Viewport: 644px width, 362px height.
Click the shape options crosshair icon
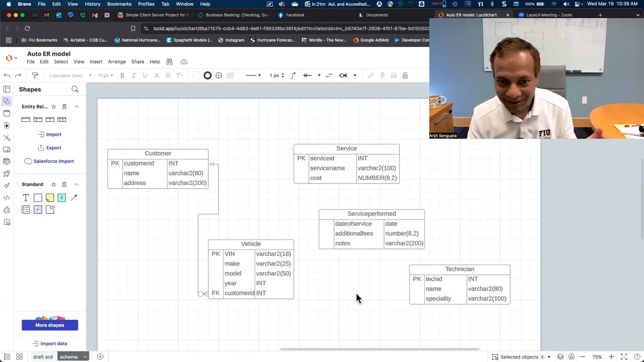218,75
